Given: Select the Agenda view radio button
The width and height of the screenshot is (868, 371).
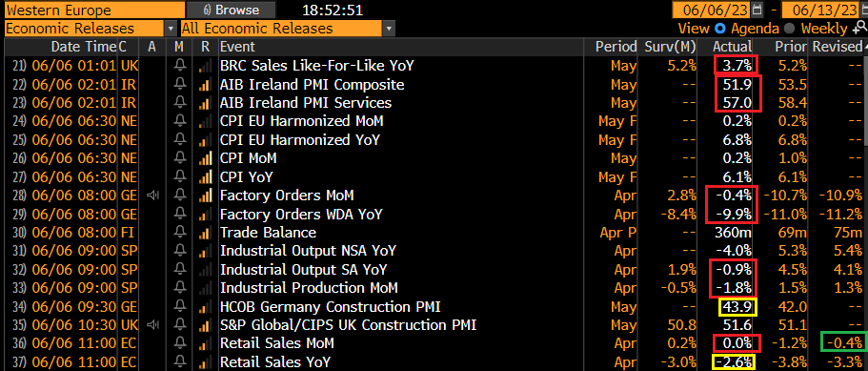Looking at the screenshot, I should click(x=719, y=29).
